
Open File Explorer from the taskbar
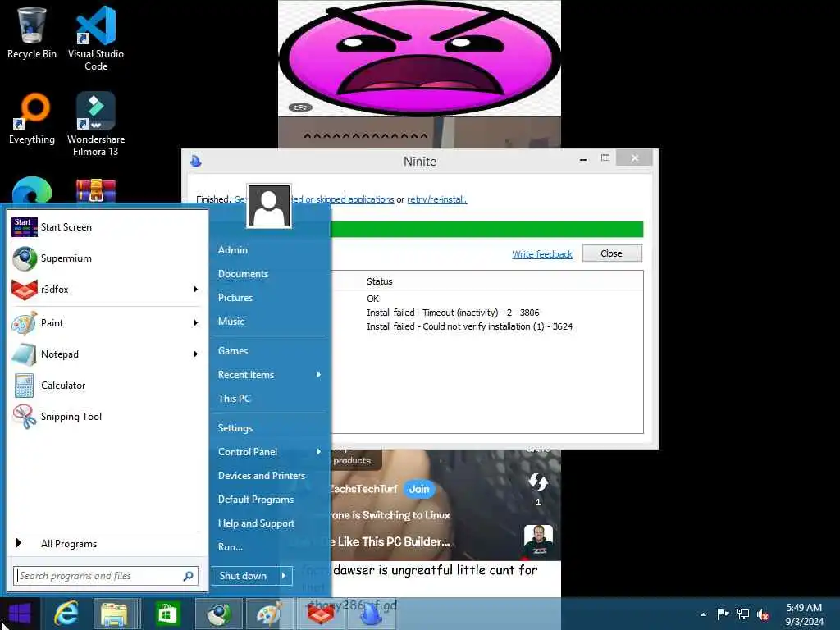pos(114,614)
